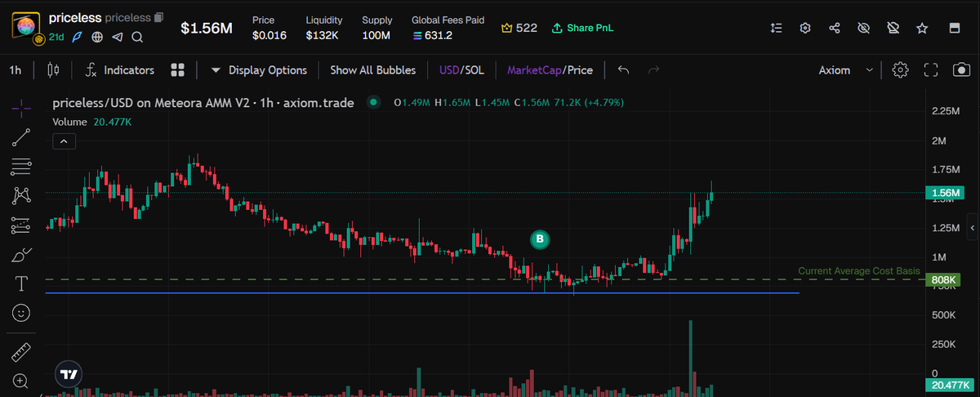Open the Telegram paper plane link
This screenshot has width=980, height=397.
click(x=118, y=37)
